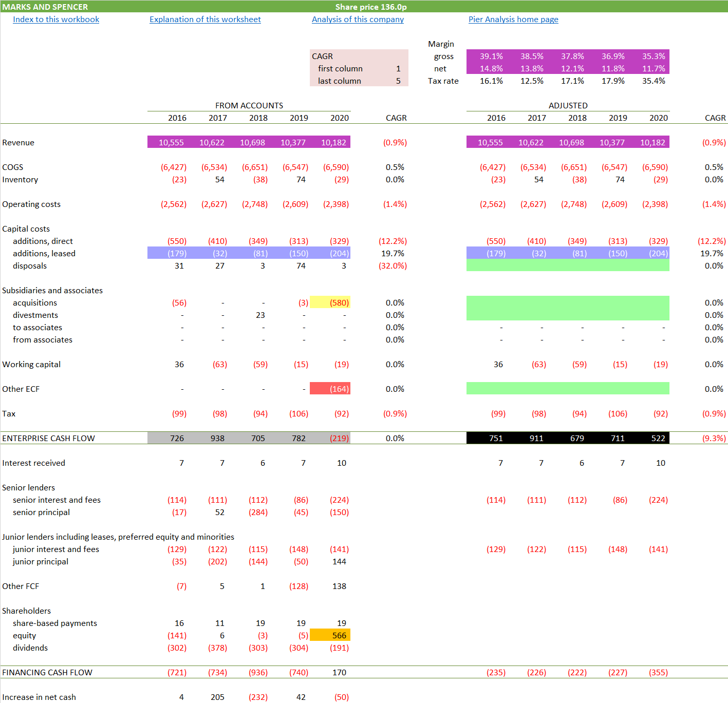The image size is (728, 703).
Task: Click the ADJUSTED header
Action: coord(568,106)
